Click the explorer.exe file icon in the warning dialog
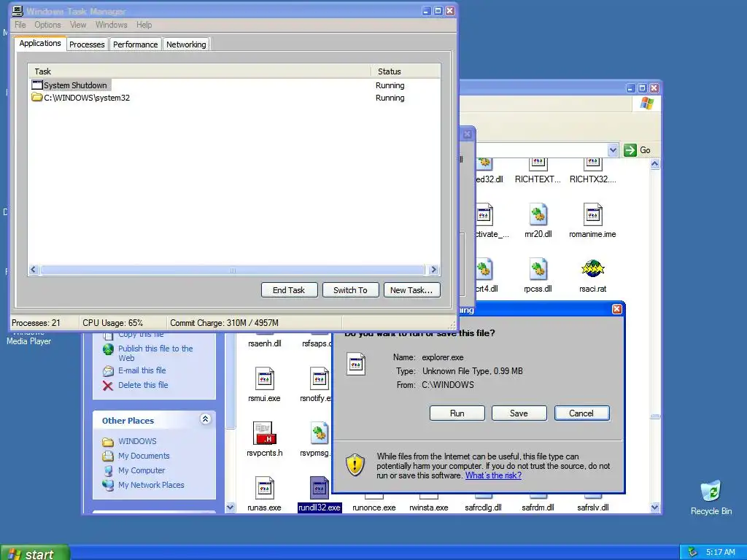 tap(356, 365)
